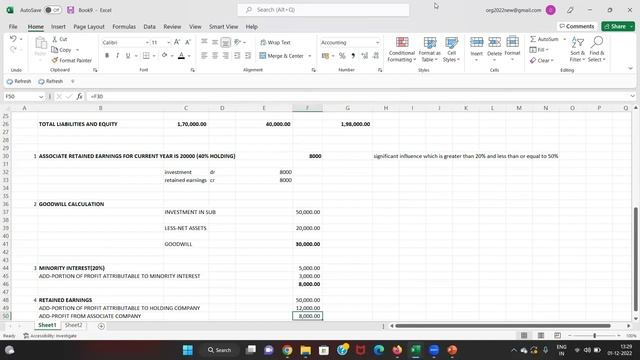Screen dimensions: 640x360
Task: Open Format as Table gallery
Action: pyautogui.click(x=429, y=49)
